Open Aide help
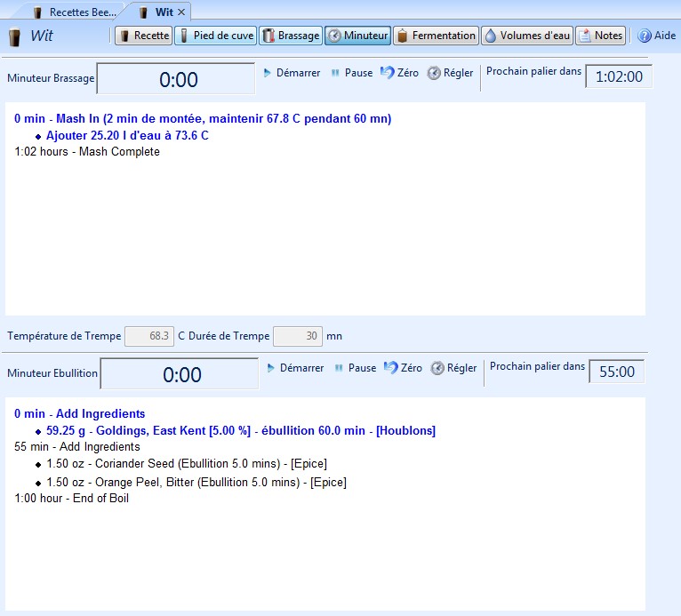 click(x=656, y=36)
